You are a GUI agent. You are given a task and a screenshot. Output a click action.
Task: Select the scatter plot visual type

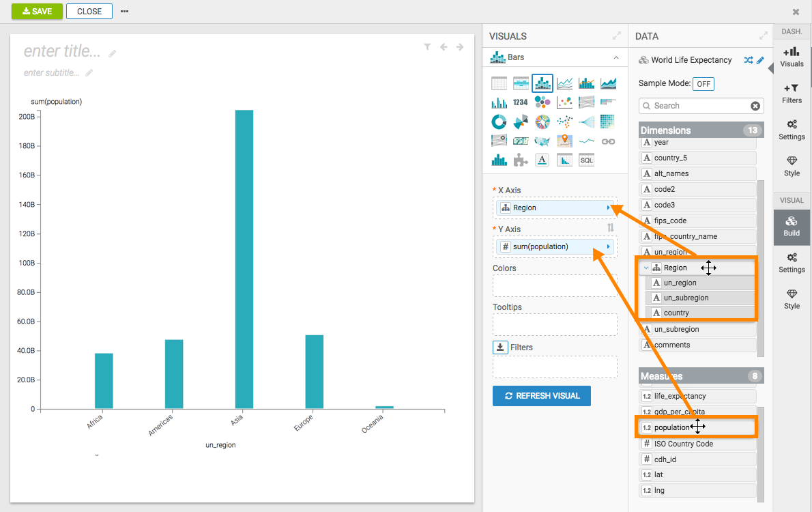(564, 102)
